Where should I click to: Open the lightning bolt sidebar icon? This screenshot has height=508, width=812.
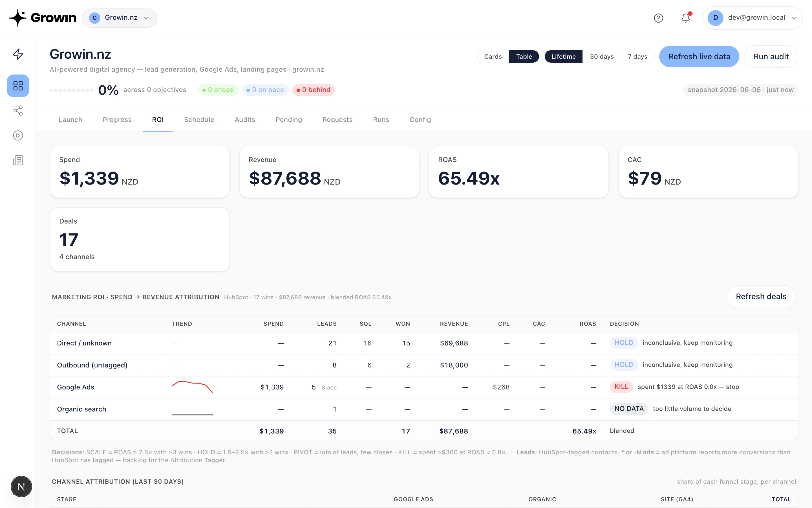[x=18, y=54]
